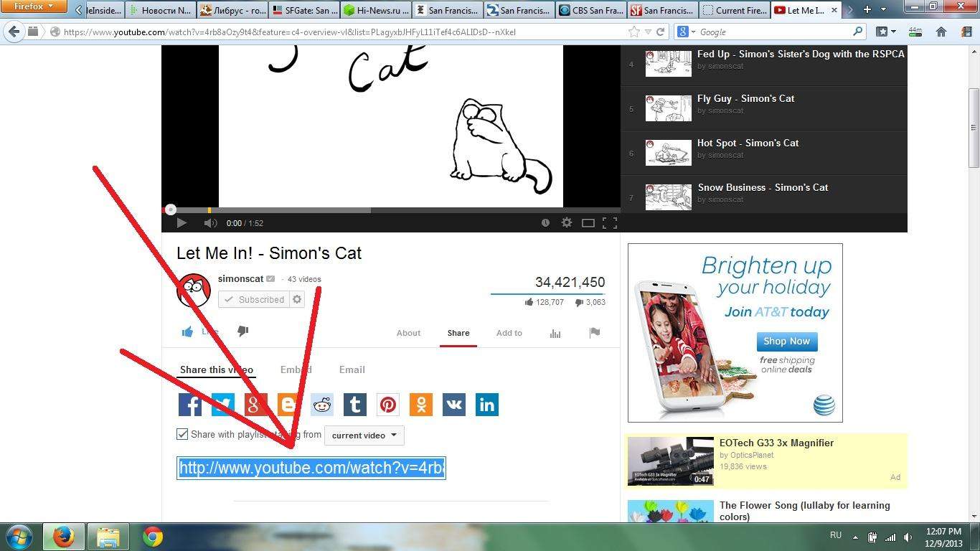Share the video on Odnoklassniki
980x551 pixels.
click(x=421, y=405)
